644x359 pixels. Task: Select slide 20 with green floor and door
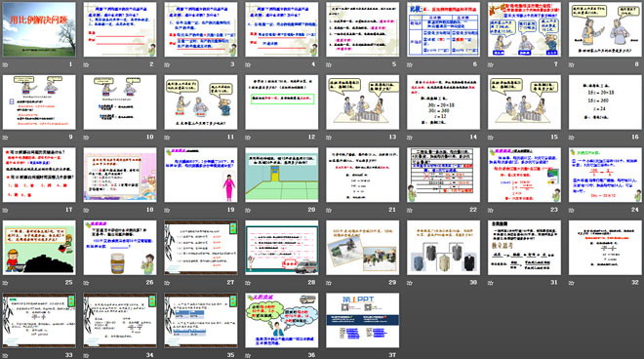(281, 175)
